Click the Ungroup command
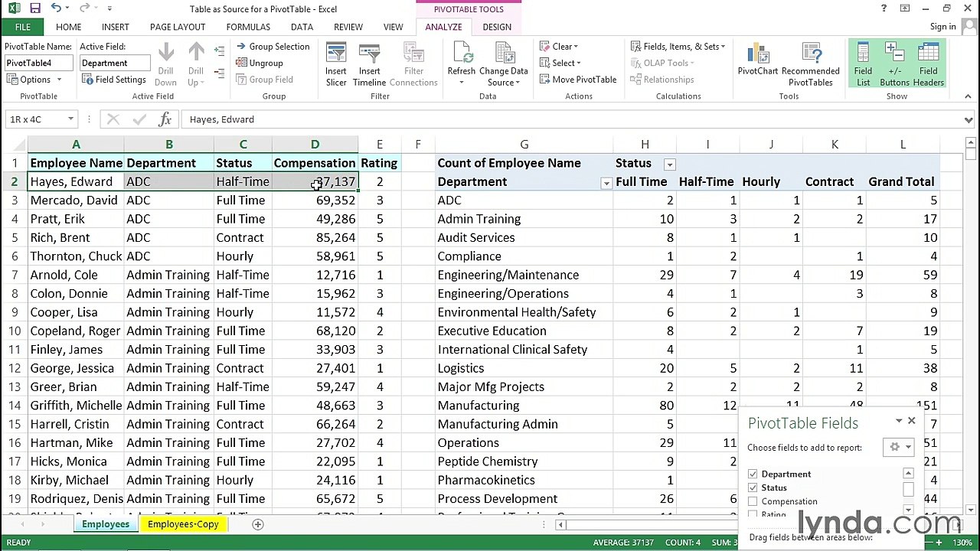 [x=260, y=63]
